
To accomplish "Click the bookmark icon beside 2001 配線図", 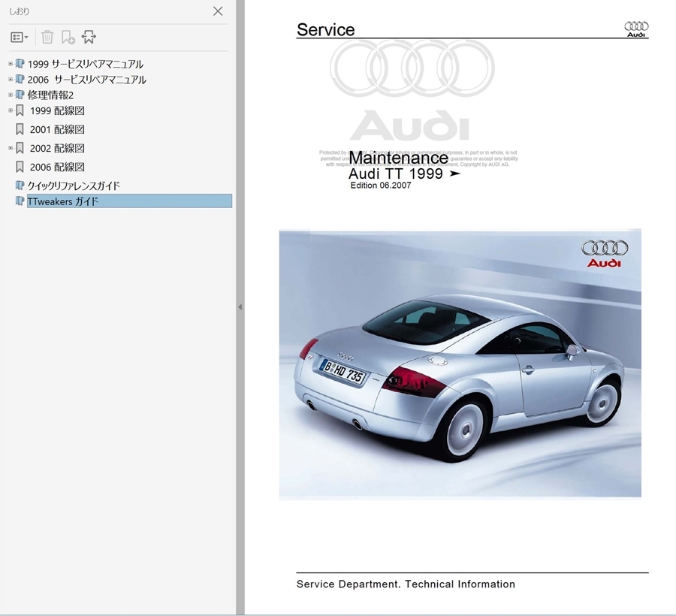I will click(x=20, y=129).
